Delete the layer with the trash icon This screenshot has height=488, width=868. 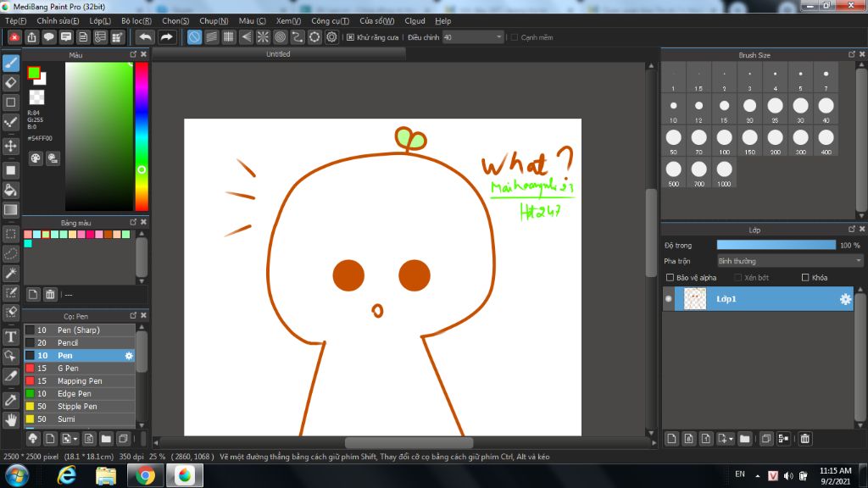click(805, 439)
